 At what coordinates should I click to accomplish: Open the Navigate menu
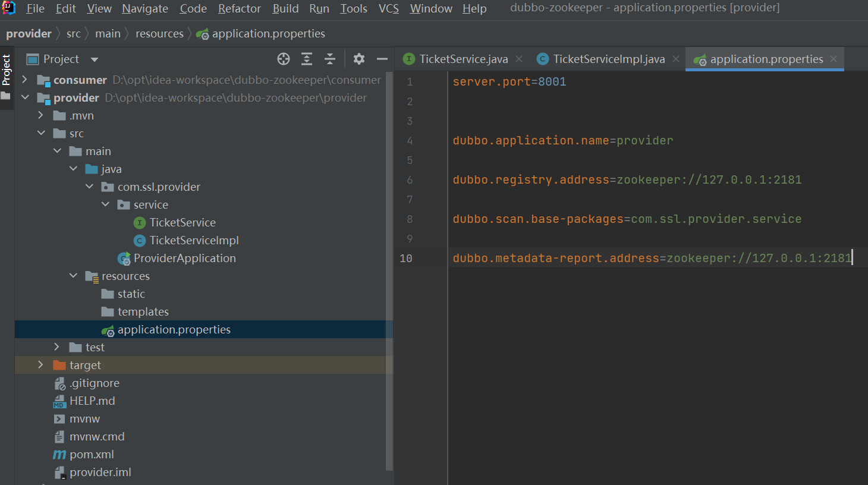click(145, 8)
